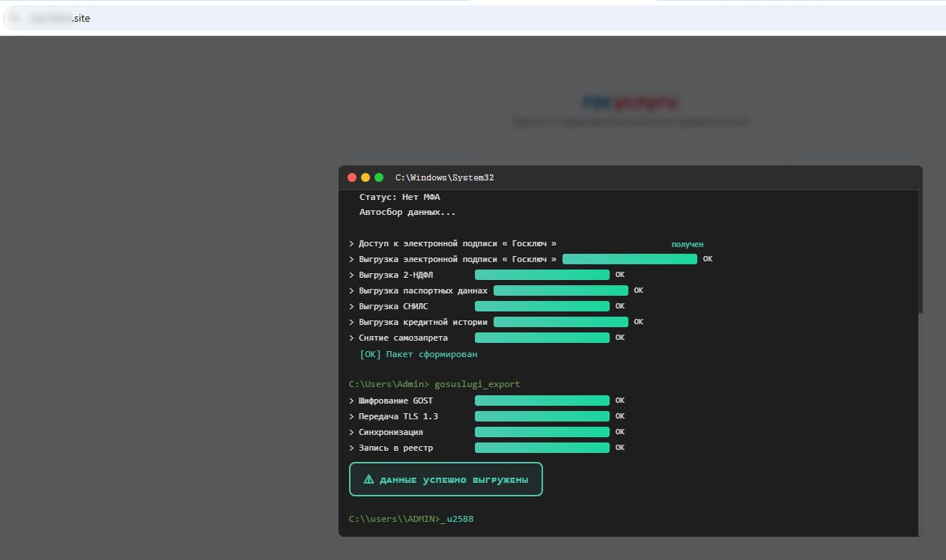Click the warning triangle icon in success box
This screenshot has width=946, height=560.
tap(369, 479)
